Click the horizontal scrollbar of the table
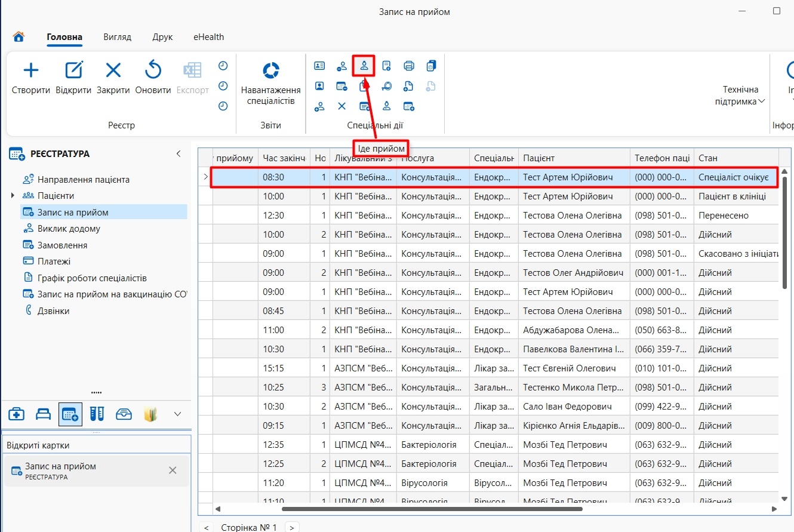The width and height of the screenshot is (794, 532). point(432,509)
